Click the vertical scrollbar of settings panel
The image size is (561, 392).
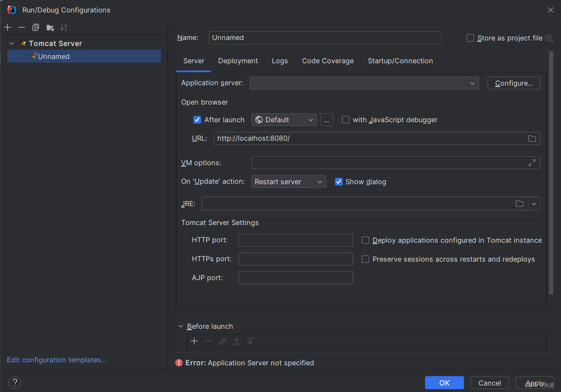click(x=552, y=173)
